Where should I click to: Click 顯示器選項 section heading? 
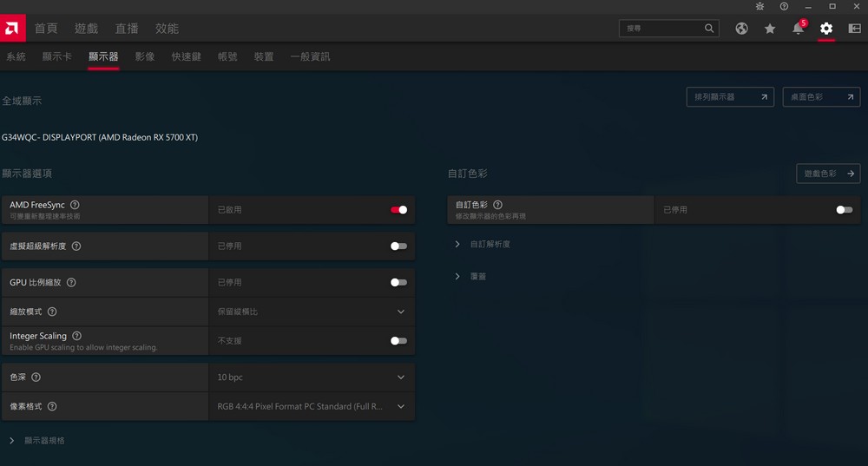coord(27,174)
